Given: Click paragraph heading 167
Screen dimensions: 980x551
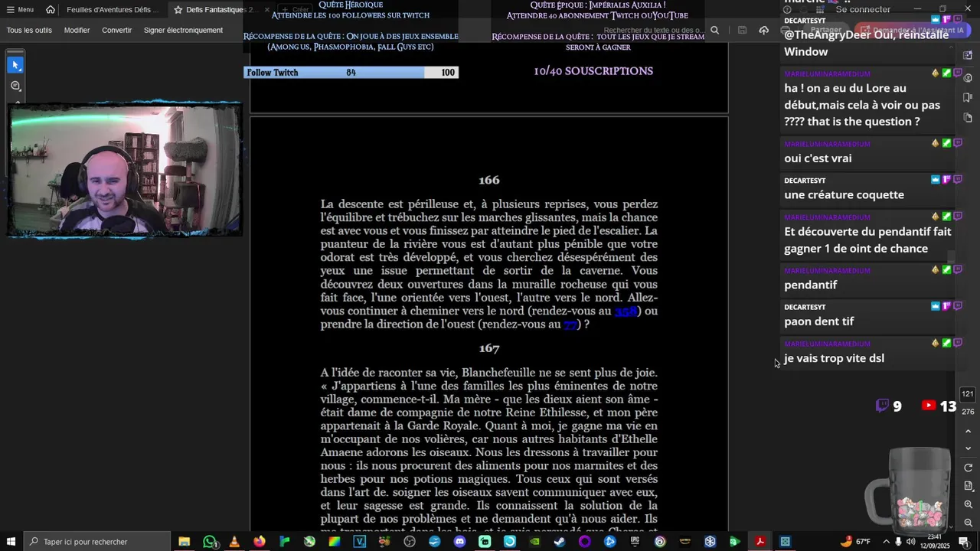Looking at the screenshot, I should tap(488, 348).
